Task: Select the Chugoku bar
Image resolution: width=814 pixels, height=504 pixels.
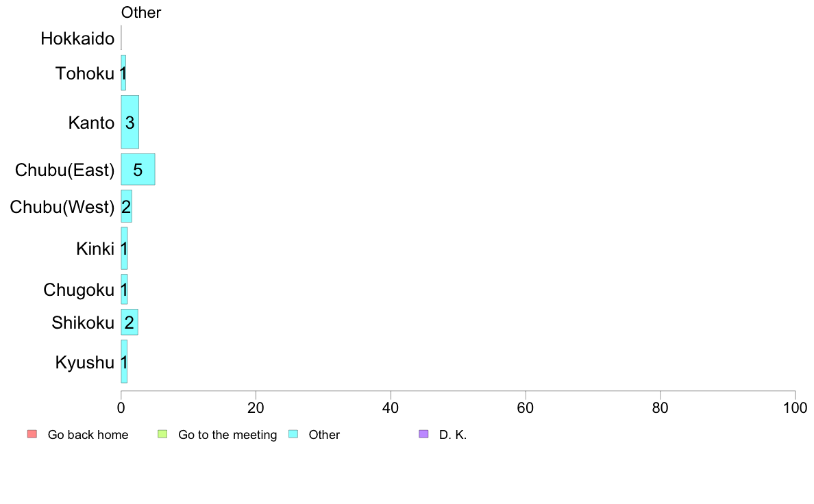Action: pyautogui.click(x=124, y=289)
